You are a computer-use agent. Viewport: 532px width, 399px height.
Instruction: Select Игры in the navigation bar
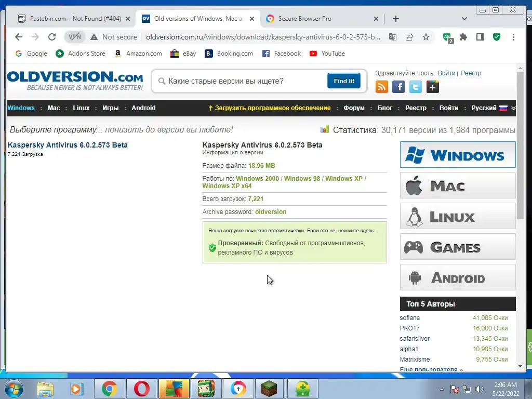point(111,108)
